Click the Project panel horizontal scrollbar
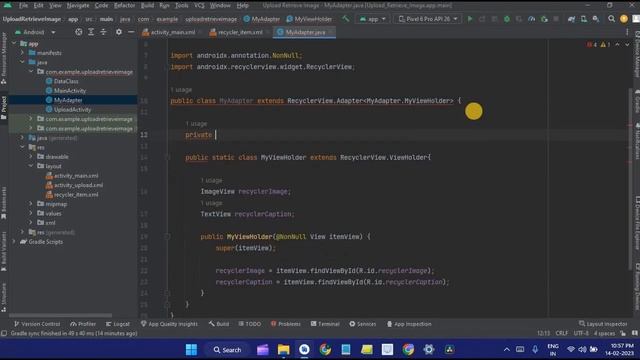Viewport: 640px width, 360px height. (60, 315)
